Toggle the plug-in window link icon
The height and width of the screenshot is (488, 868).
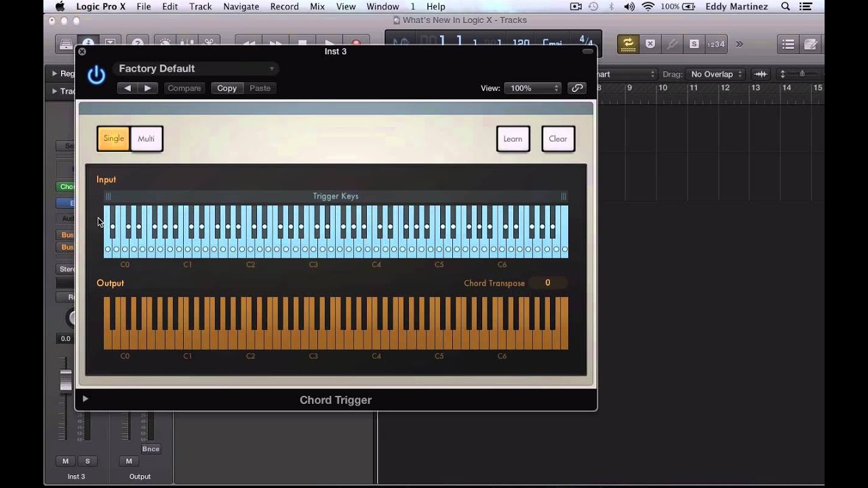(577, 88)
